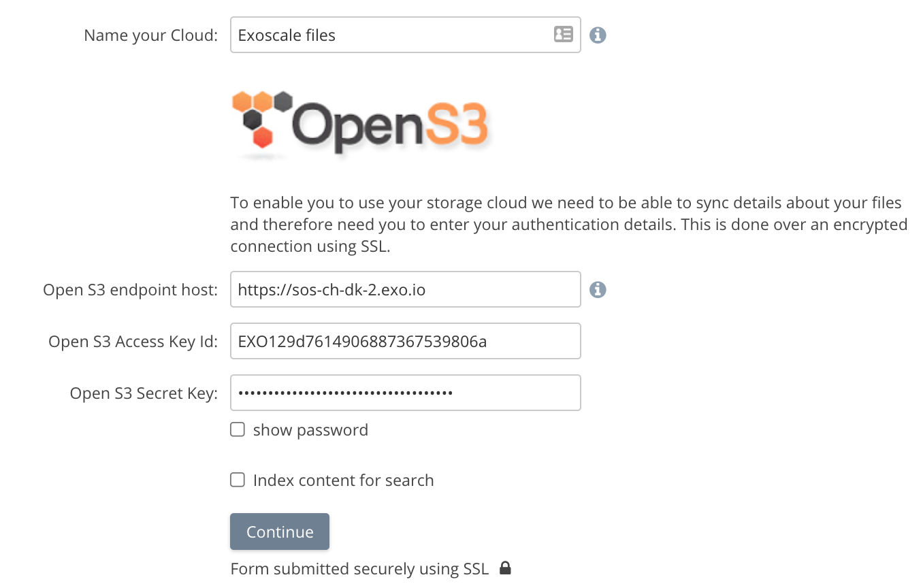
Task: Click the "Open S3 Secret Key:" label
Action: click(144, 393)
